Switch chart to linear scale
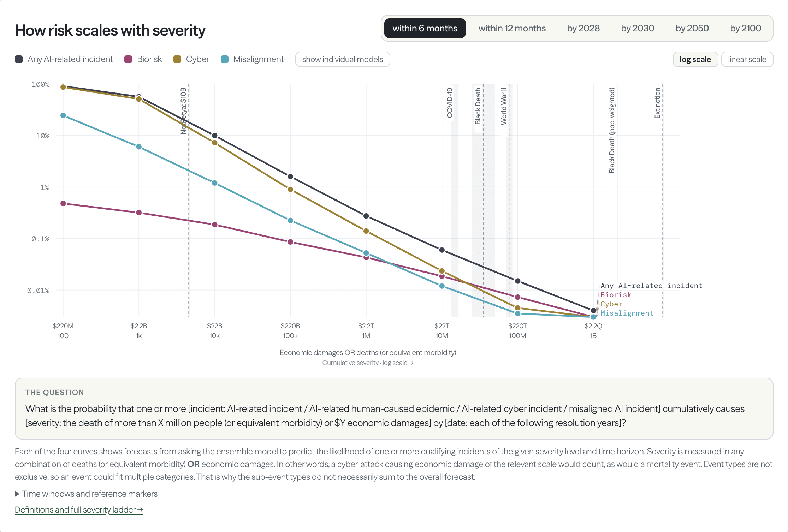 [x=747, y=59]
